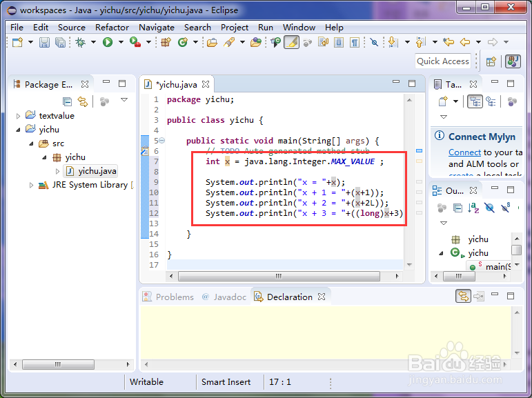
Task: Click the Save All toolbar icon
Action: click(61, 42)
